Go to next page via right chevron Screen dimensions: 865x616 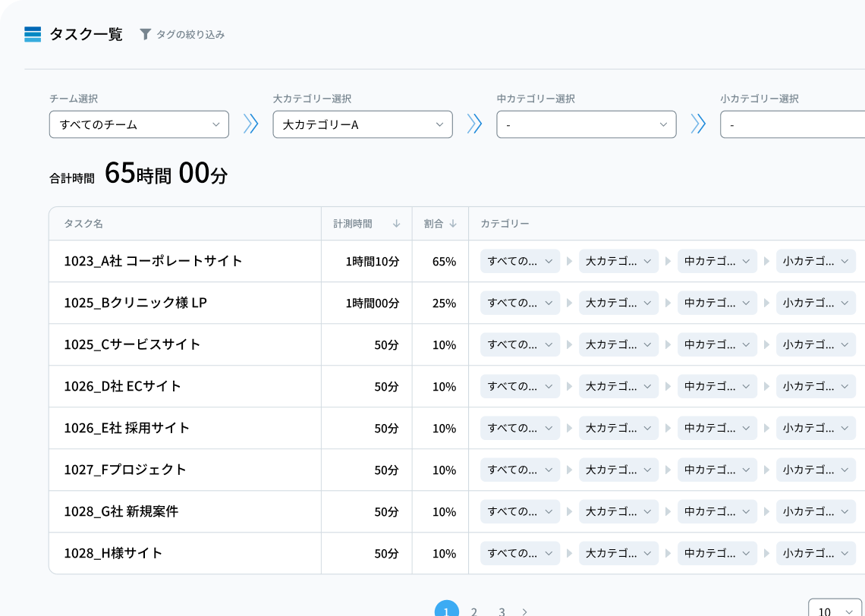pos(524,610)
